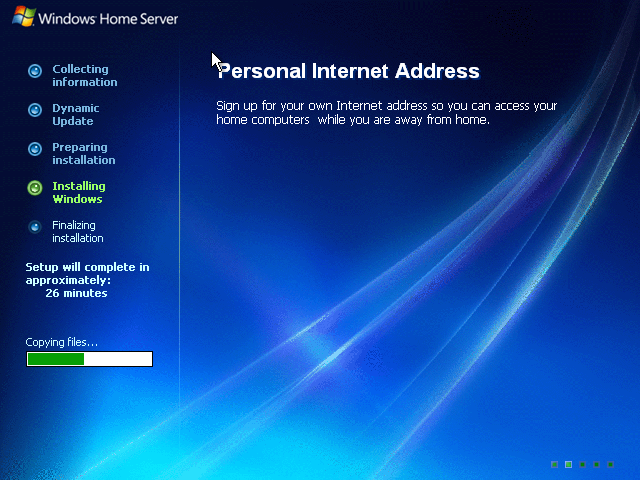Click the Personal Internet Address heading
Image resolution: width=640 pixels, height=480 pixels.
348,71
